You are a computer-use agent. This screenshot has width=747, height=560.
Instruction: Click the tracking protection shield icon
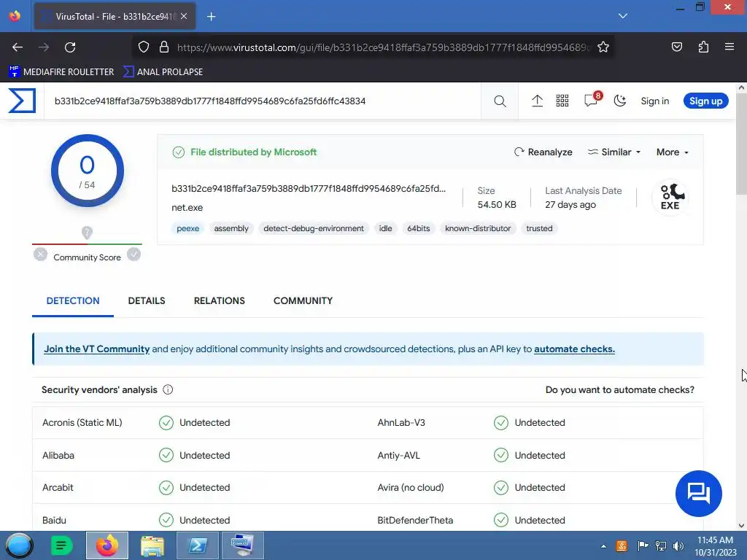pos(144,47)
